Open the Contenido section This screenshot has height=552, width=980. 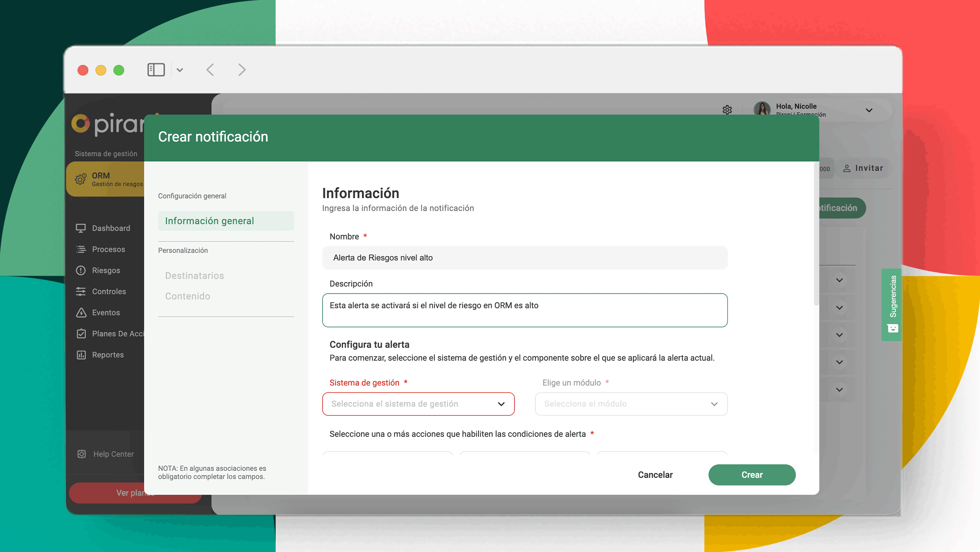(x=187, y=296)
